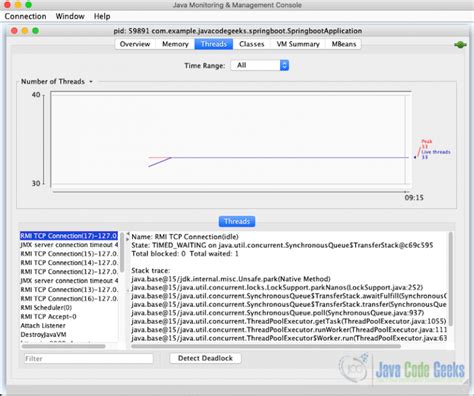Open the Help menu
Screen dimensions: 474x396
[102, 16]
